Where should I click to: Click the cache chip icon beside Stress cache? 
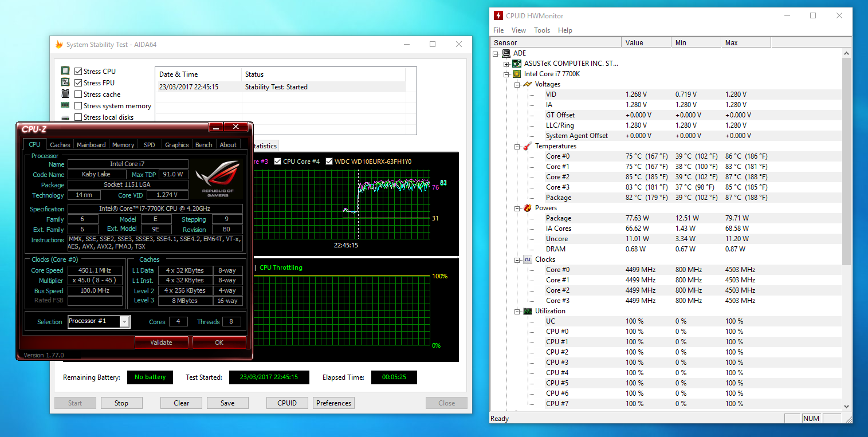65,94
